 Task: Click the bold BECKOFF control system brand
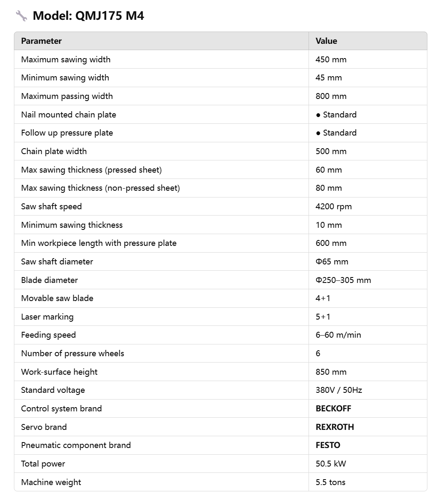click(333, 408)
